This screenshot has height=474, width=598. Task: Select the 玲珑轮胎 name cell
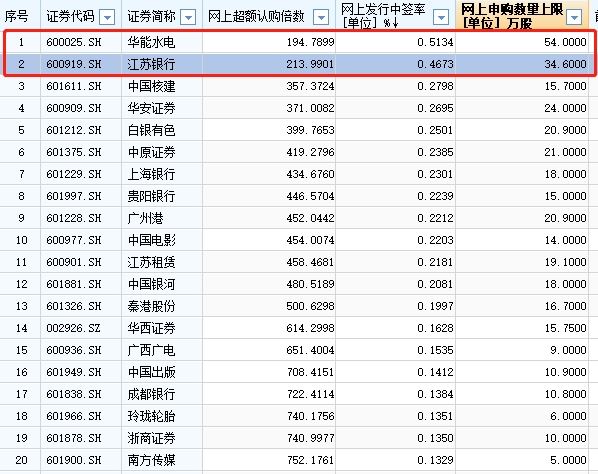151,416
